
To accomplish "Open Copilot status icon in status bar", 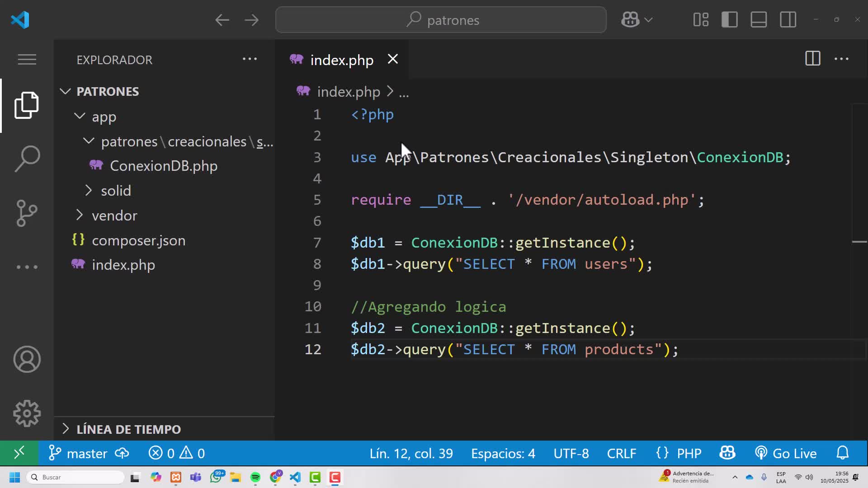I will coord(727,453).
